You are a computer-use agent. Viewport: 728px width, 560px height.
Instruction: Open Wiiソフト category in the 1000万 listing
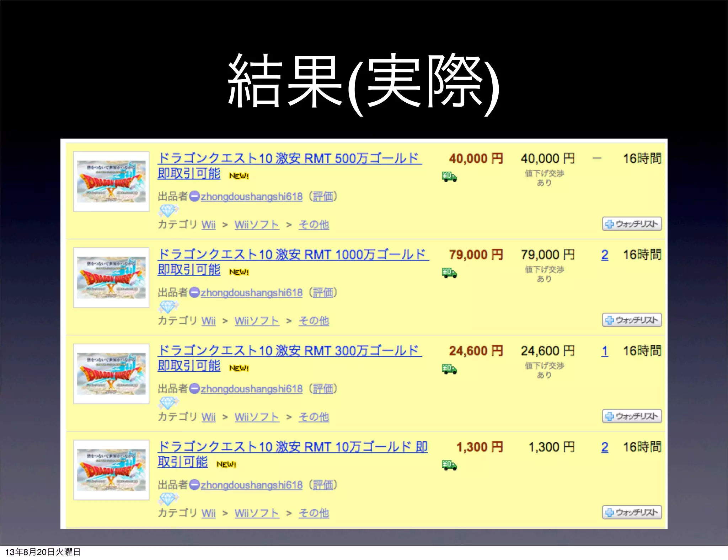(257, 321)
